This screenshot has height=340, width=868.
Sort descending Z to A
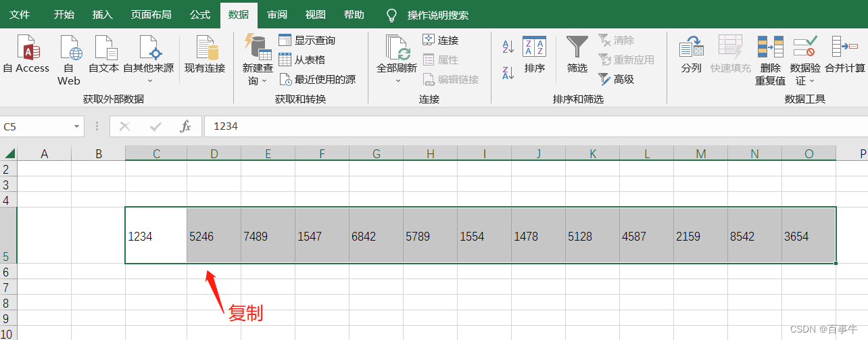508,72
